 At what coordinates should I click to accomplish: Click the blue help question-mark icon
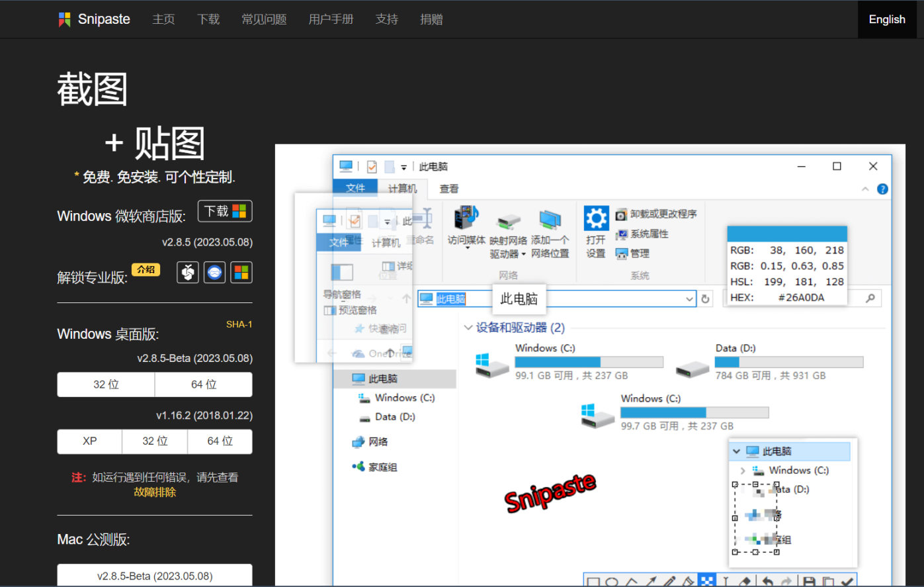(882, 189)
